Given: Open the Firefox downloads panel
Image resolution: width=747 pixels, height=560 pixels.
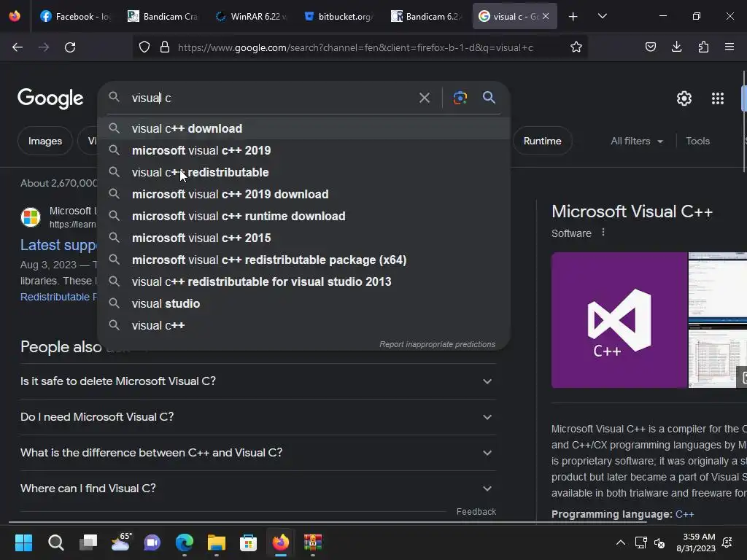Looking at the screenshot, I should point(676,47).
